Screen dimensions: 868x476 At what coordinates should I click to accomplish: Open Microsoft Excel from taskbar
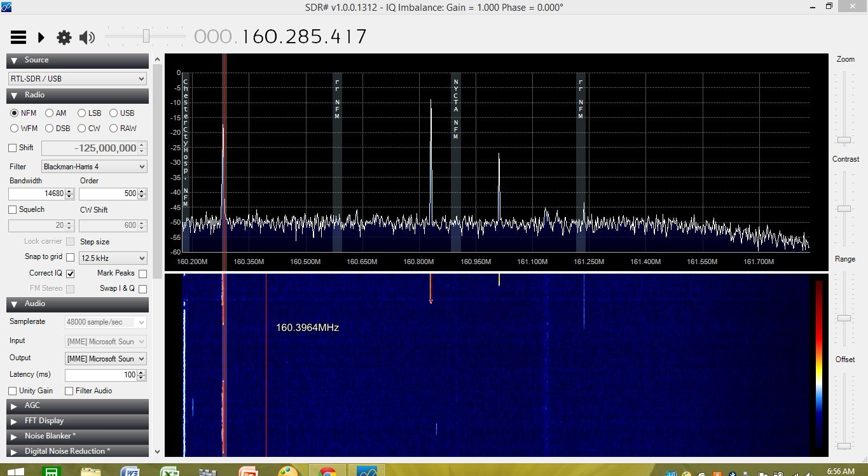tap(169, 472)
